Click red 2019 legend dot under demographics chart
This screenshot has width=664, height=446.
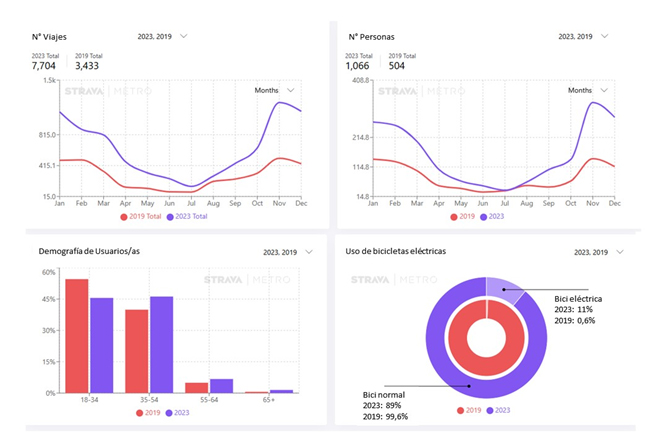point(138,413)
